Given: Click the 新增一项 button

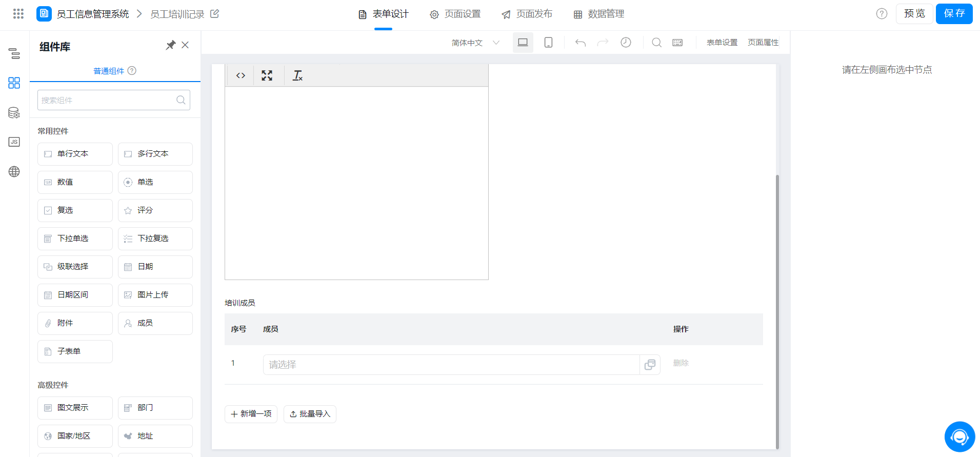Looking at the screenshot, I should point(251,414).
